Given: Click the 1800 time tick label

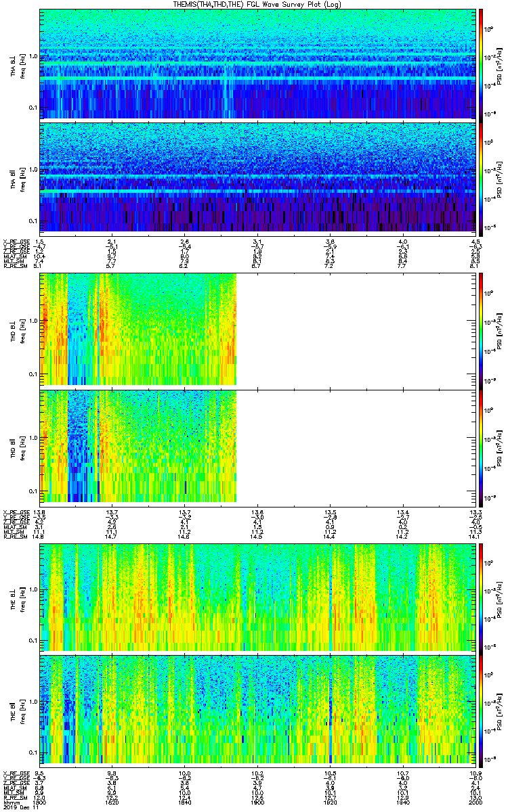Looking at the screenshot, I should 40,802.
